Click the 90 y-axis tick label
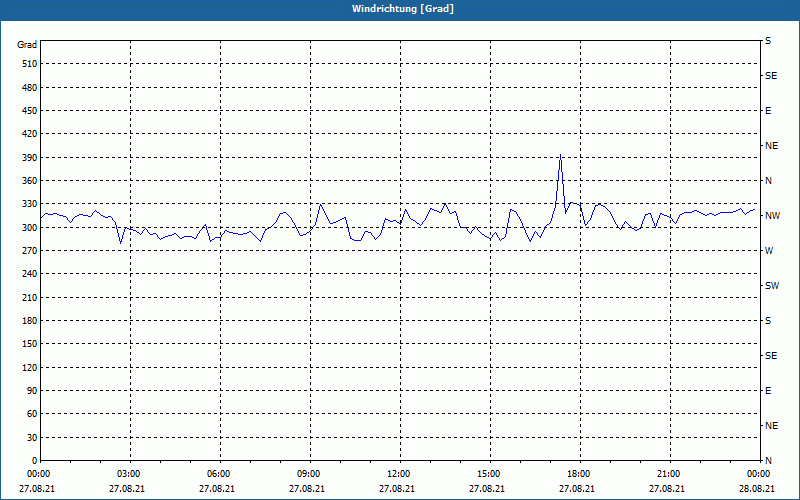This screenshot has height=500, width=800. (32, 391)
